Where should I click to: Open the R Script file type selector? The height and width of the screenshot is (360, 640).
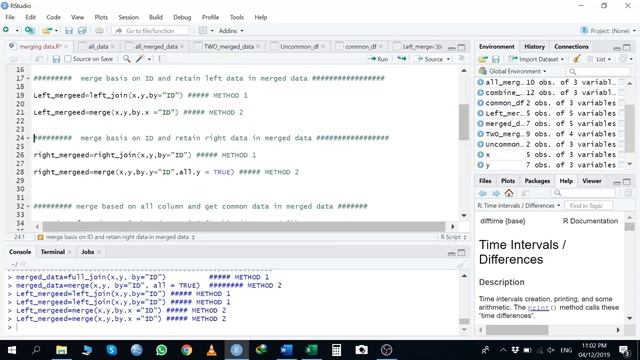click(x=453, y=237)
